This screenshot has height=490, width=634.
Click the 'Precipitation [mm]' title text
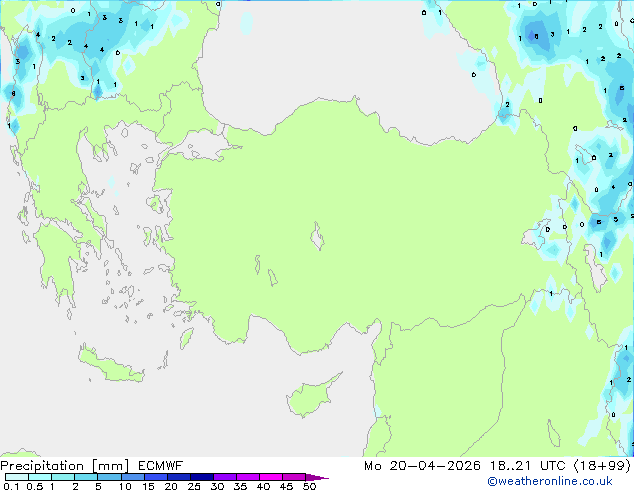pyautogui.click(x=64, y=466)
